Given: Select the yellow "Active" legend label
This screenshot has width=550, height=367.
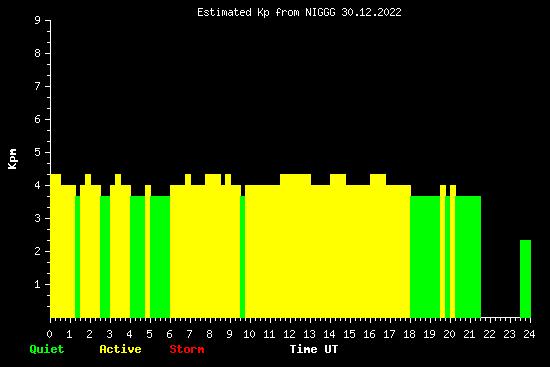Looking at the screenshot, I should [120, 349].
